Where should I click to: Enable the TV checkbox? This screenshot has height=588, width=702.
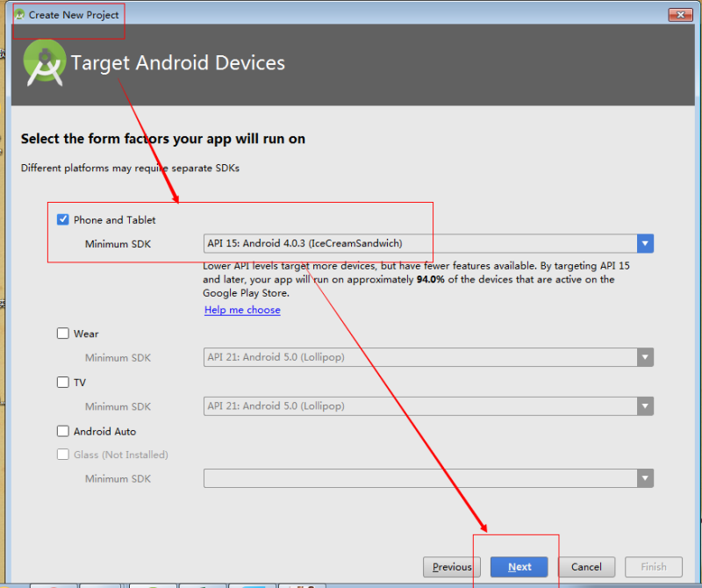(62, 382)
